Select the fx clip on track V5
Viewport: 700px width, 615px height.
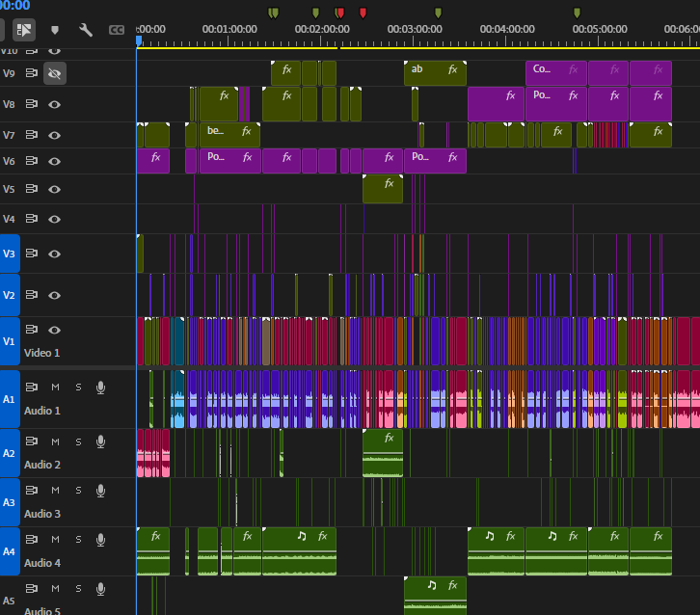click(x=383, y=189)
